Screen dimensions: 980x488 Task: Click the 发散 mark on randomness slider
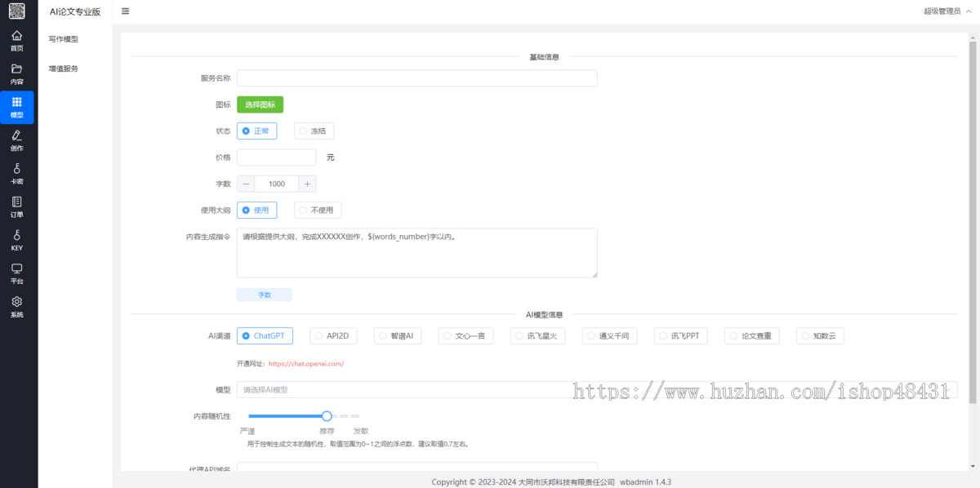360,431
